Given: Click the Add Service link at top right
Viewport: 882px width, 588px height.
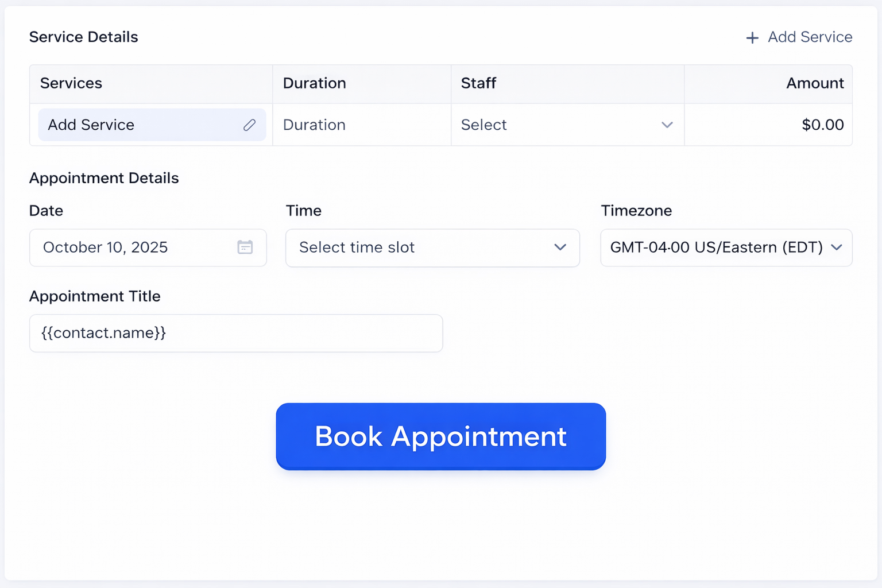Looking at the screenshot, I should point(810,37).
